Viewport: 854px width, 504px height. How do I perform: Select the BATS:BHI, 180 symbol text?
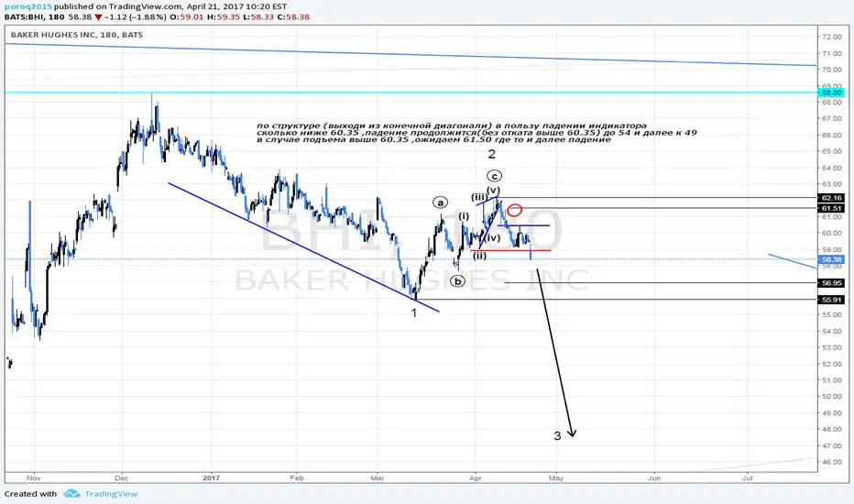[x=34, y=16]
